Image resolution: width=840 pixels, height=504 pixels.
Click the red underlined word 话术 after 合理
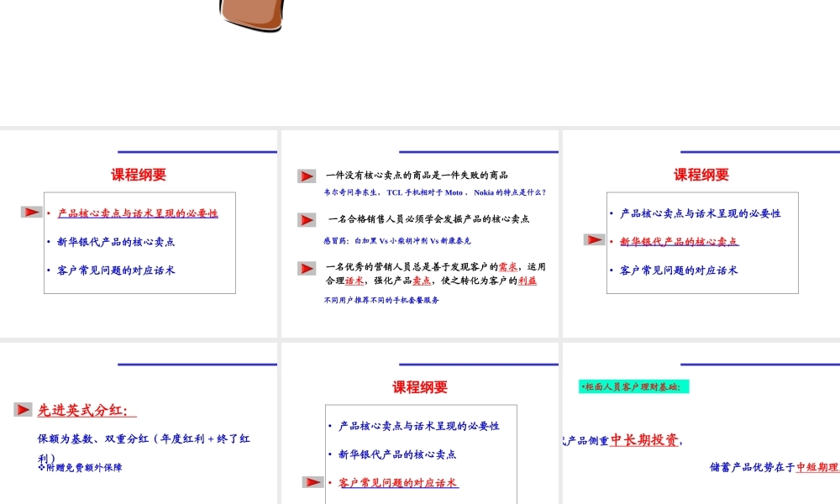(354, 281)
